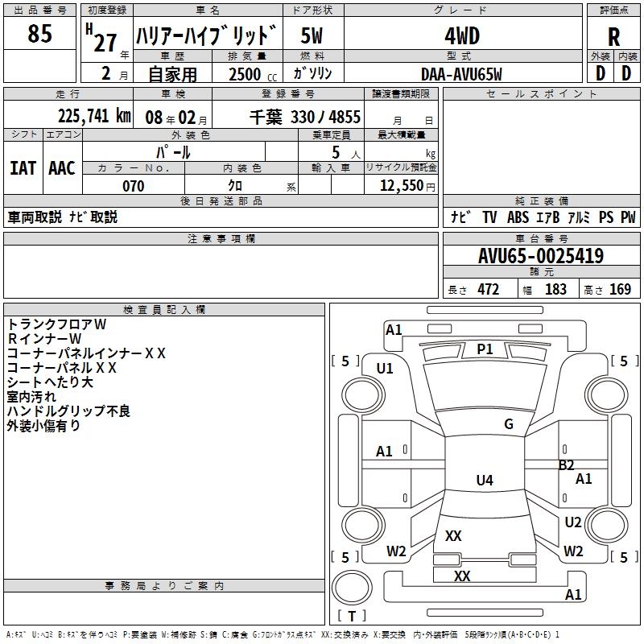Click the lot number 85
The width and height of the screenshot is (644, 644).
pos(39,34)
